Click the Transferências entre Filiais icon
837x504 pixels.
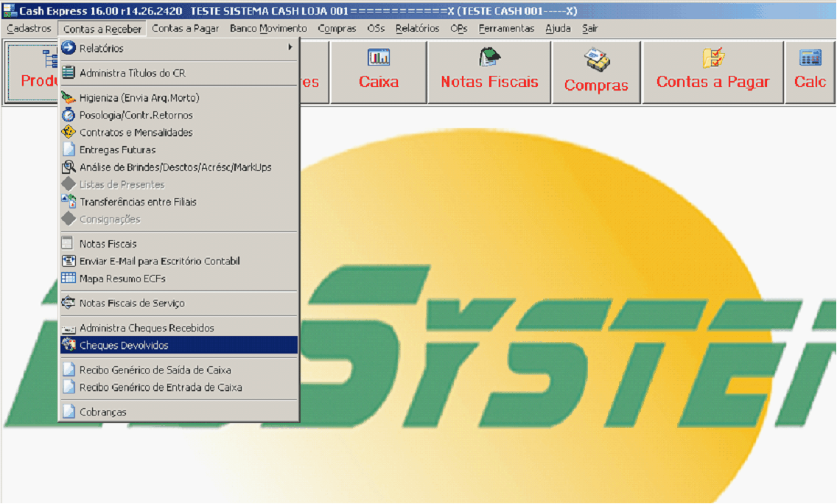click(x=69, y=202)
